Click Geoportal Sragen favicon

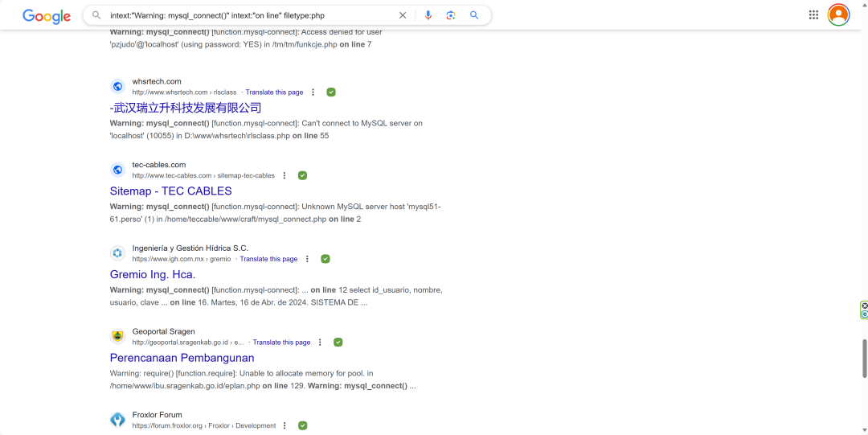pos(117,336)
